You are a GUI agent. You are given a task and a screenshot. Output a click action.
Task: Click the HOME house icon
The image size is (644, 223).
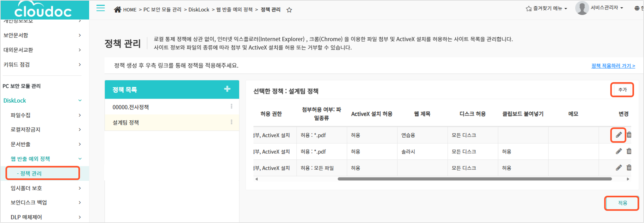[x=118, y=10]
